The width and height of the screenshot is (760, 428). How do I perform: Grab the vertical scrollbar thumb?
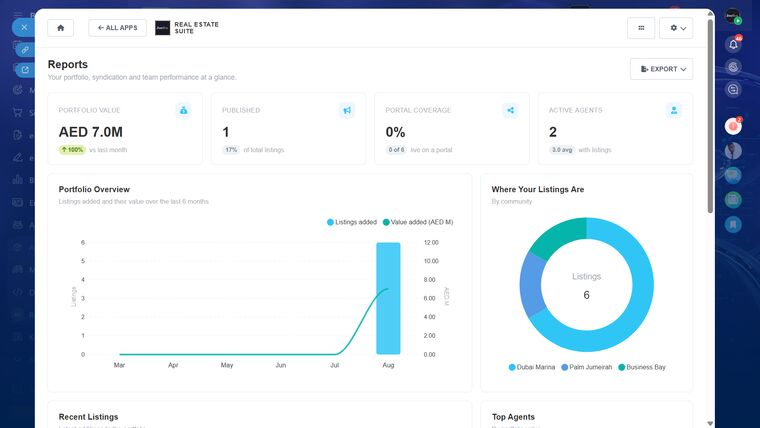click(710, 116)
